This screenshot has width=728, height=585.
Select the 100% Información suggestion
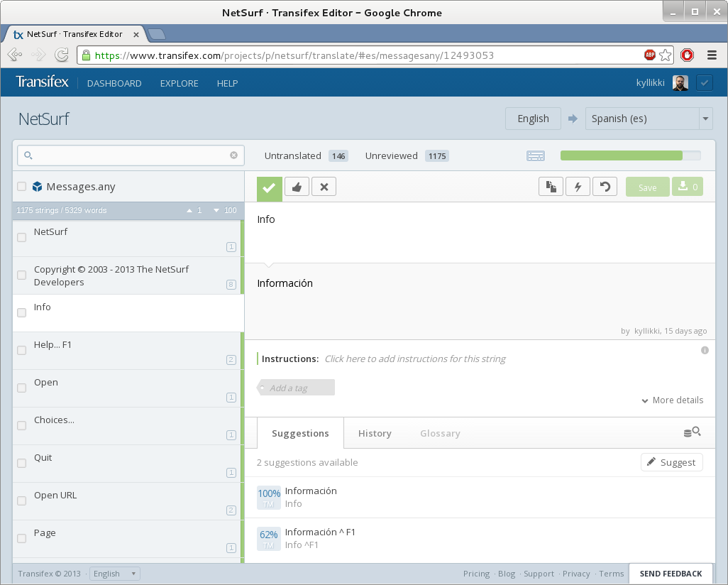pyautogui.click(x=480, y=497)
